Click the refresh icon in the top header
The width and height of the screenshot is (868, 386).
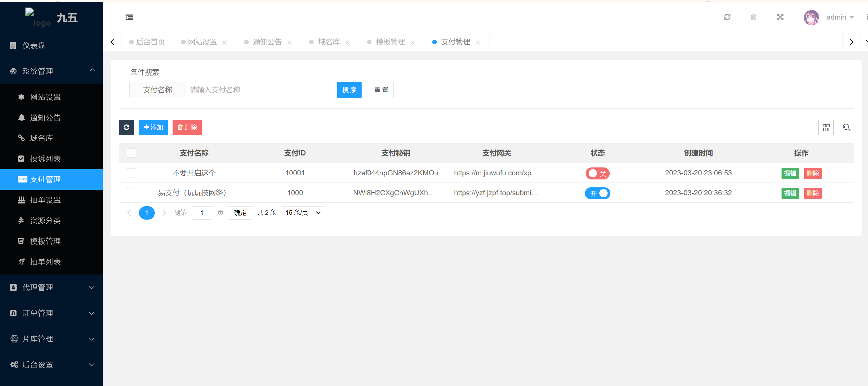[x=727, y=17]
